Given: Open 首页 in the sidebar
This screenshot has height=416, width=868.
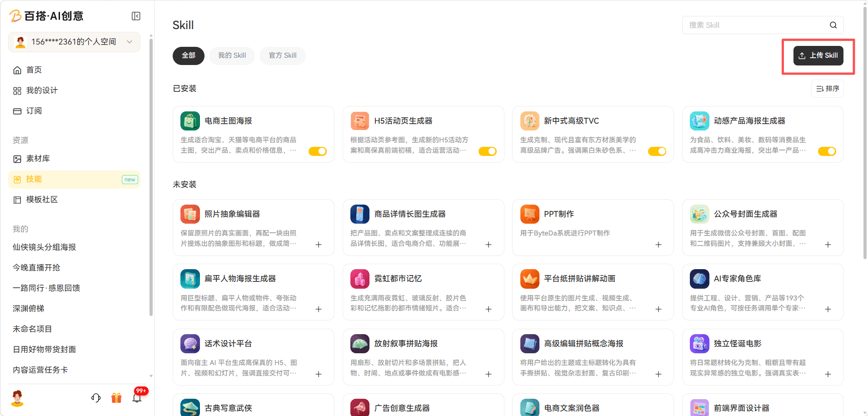Looking at the screenshot, I should (x=75, y=70).
